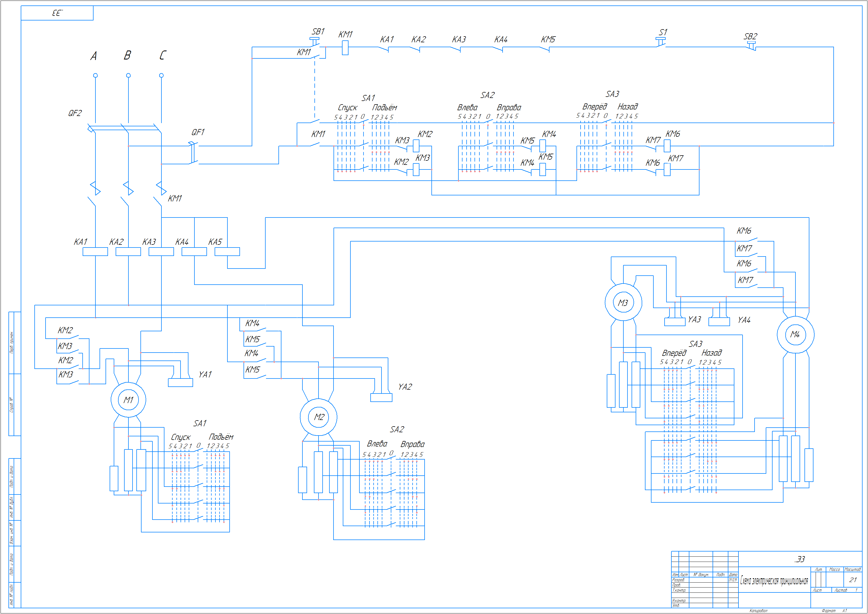Screen dimensions: 868x614
Task: Click the title block drawing name text
Action: tap(774, 581)
